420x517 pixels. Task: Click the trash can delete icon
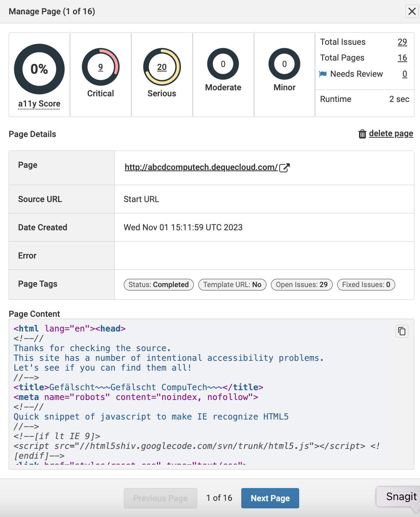click(x=362, y=134)
